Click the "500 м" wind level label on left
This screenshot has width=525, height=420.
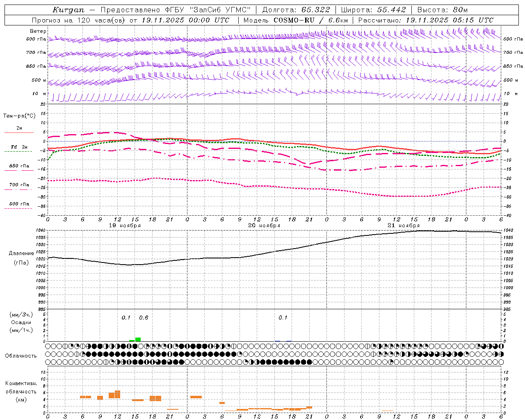coord(39,80)
